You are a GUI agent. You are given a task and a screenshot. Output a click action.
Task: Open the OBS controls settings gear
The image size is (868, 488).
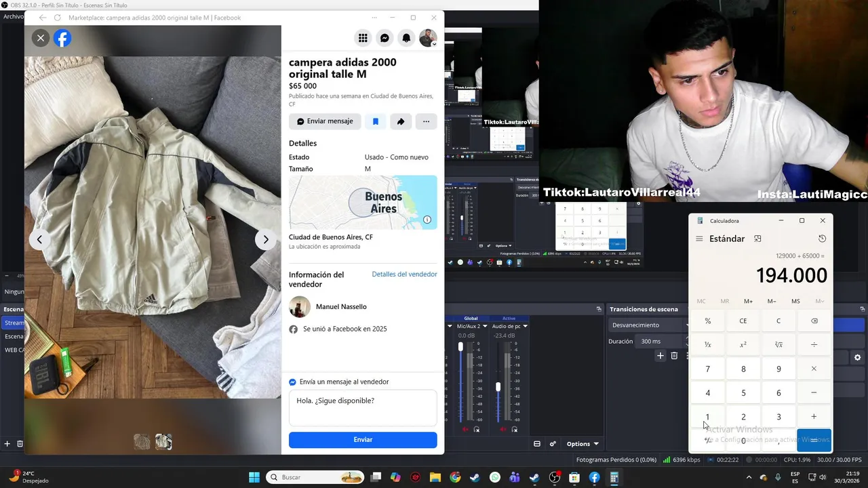[x=858, y=357]
